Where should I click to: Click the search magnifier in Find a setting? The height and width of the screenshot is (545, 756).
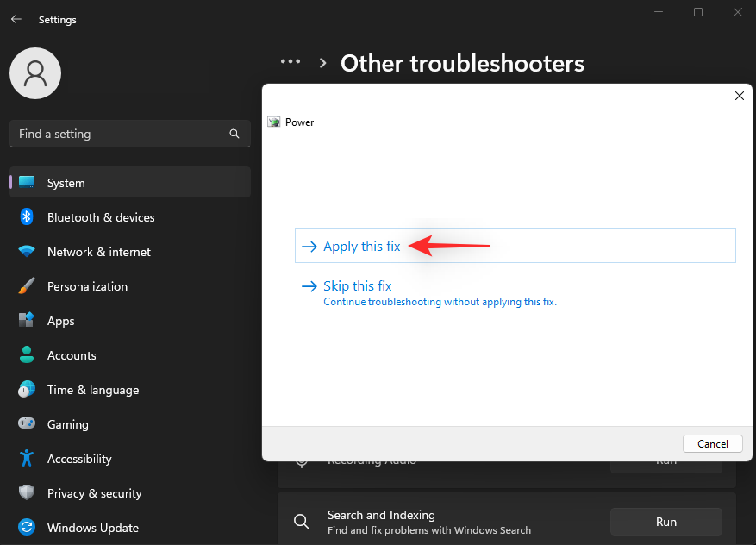pos(234,134)
